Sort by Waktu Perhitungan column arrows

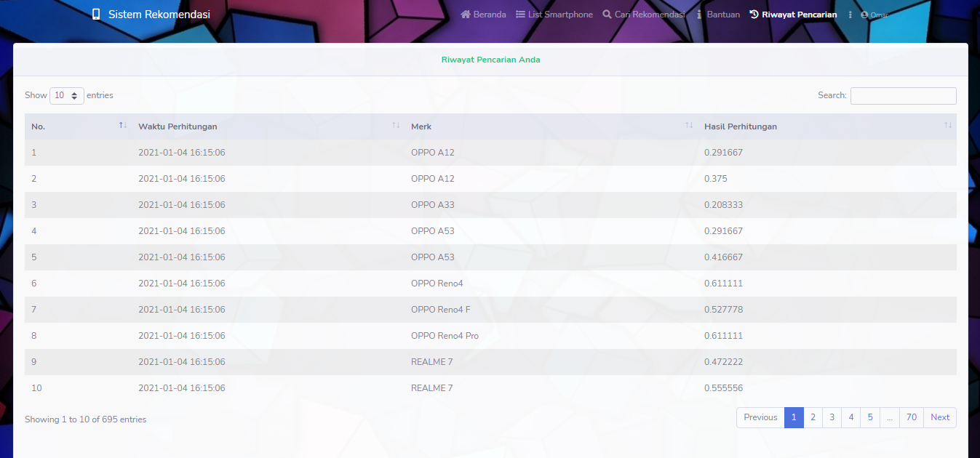396,126
